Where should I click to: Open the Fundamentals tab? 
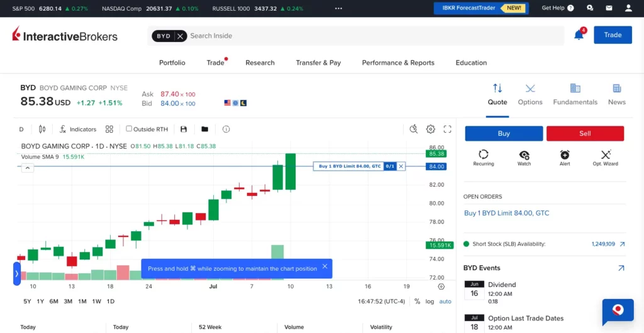(575, 95)
